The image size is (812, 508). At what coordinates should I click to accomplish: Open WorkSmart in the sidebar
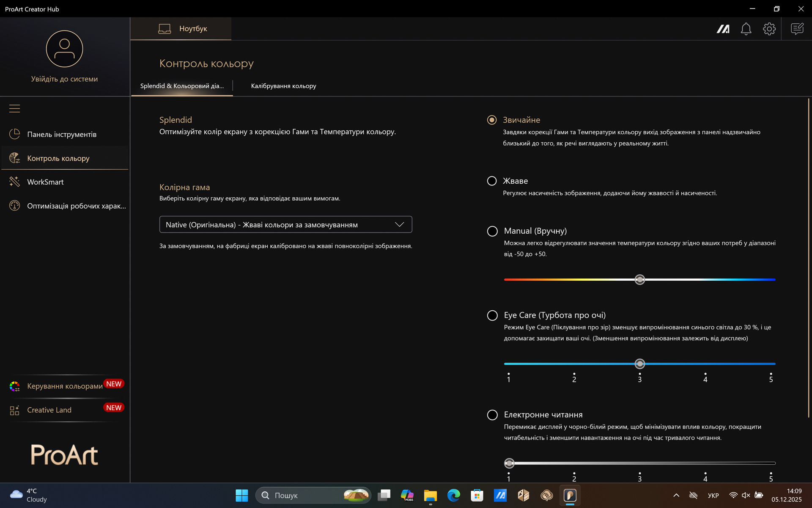click(65, 182)
